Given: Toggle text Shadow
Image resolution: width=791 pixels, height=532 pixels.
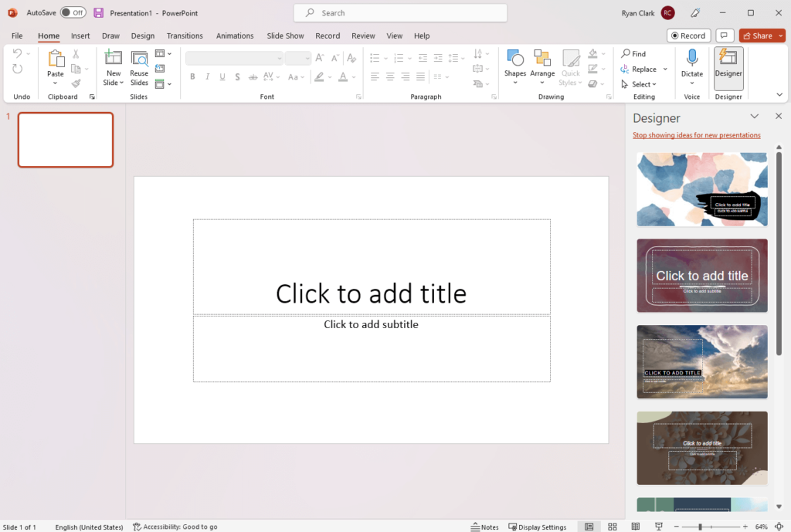Looking at the screenshot, I should [x=238, y=76].
